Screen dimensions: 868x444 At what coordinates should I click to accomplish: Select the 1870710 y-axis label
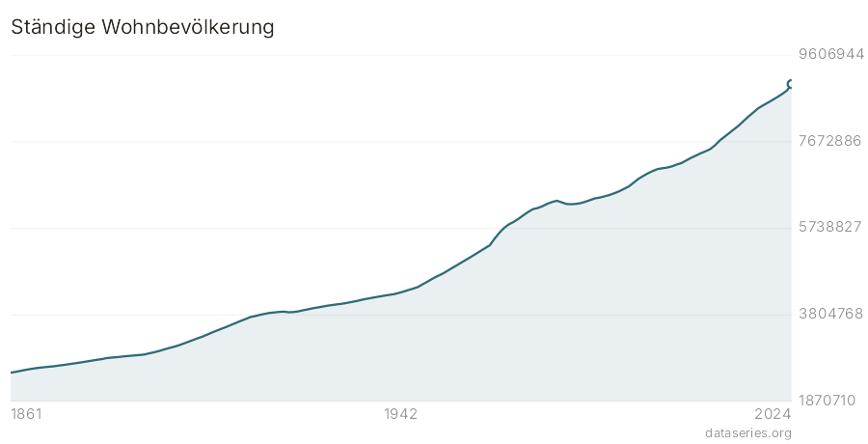click(827, 401)
